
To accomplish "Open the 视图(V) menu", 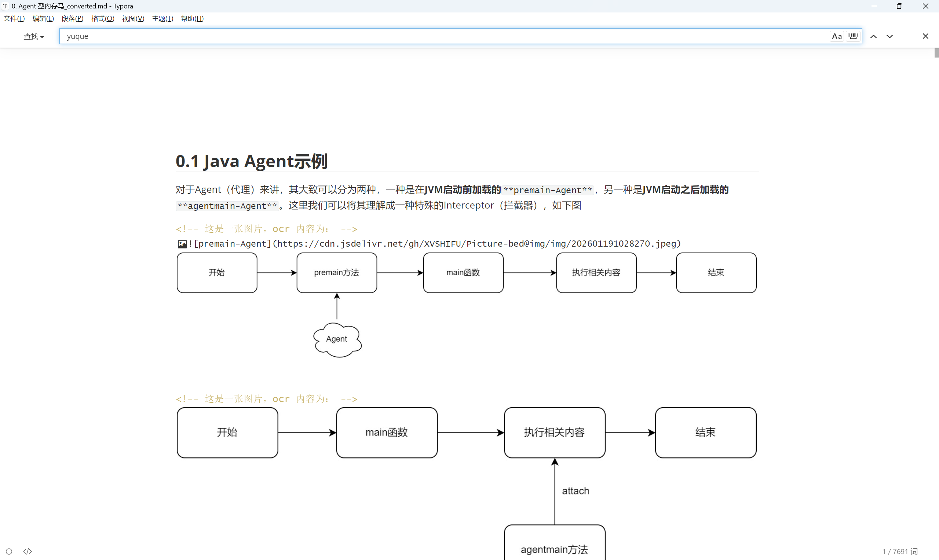I will (x=133, y=18).
